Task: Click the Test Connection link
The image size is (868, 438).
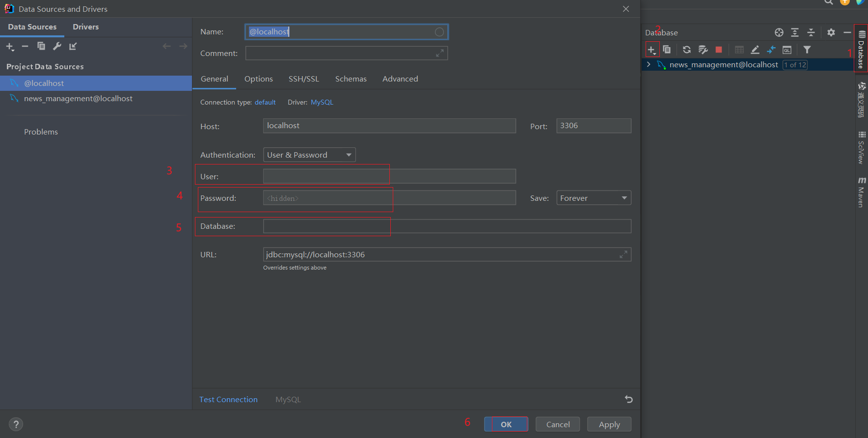Action: [x=228, y=399]
